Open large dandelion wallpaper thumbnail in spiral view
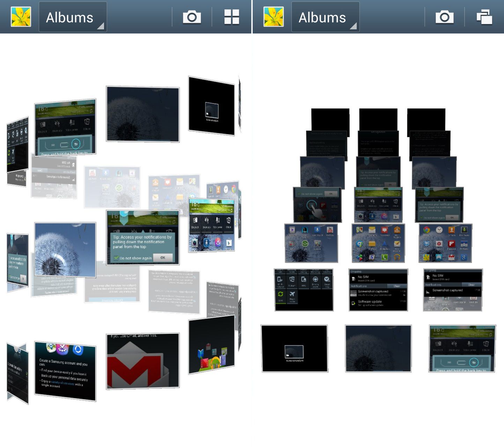 [65, 249]
